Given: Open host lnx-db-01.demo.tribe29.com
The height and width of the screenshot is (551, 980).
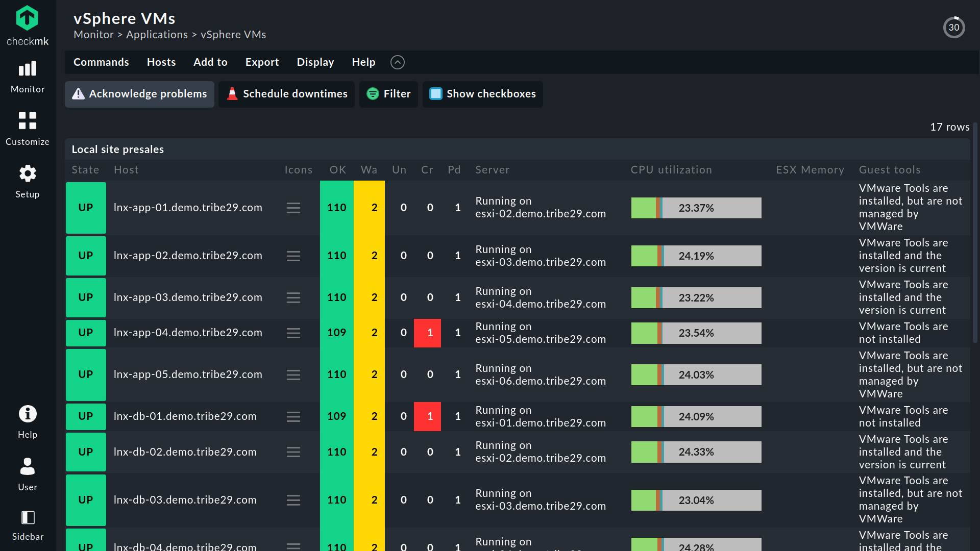Looking at the screenshot, I should 185,416.
